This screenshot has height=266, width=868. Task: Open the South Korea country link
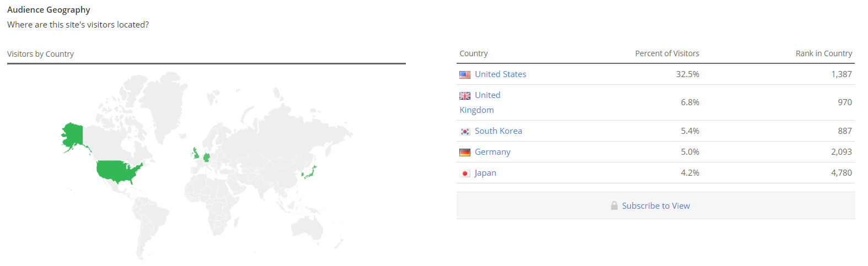[x=498, y=131]
